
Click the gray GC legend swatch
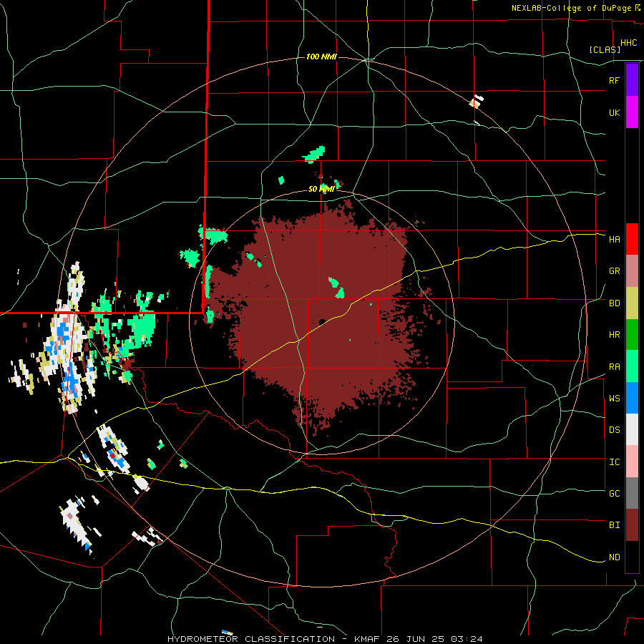tap(632, 493)
